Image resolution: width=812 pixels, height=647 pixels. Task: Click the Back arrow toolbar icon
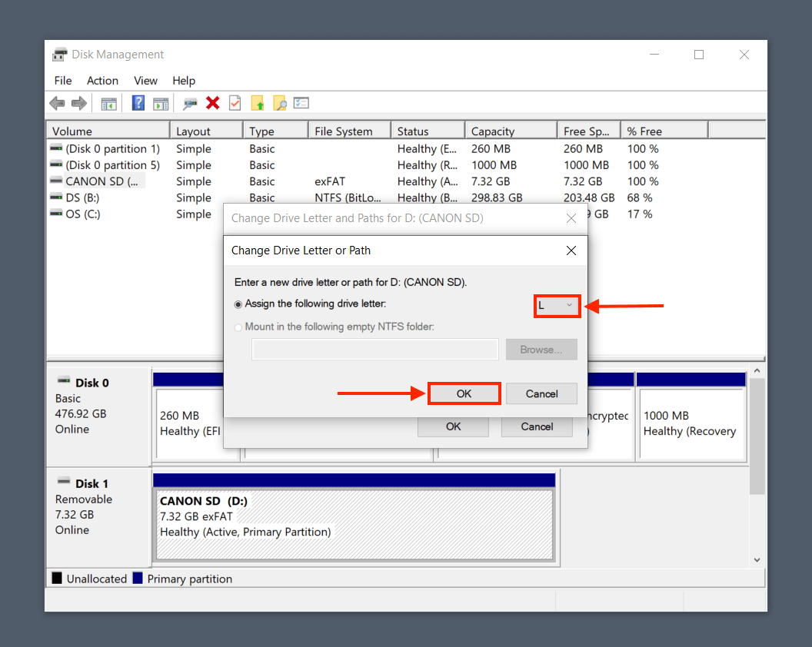[57, 104]
